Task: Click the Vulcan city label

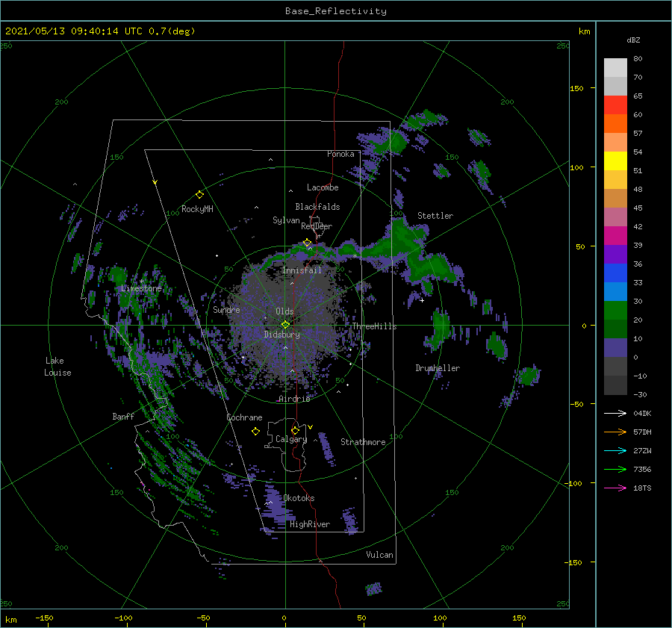Action: 379,555
